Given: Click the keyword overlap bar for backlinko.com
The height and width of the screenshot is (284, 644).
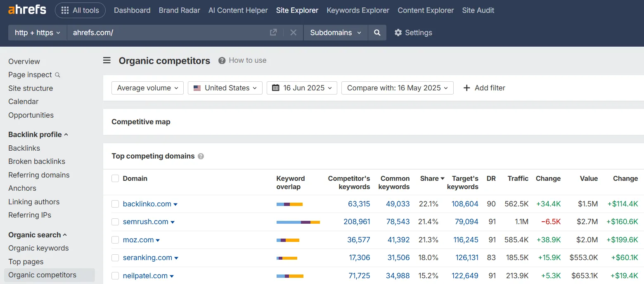Looking at the screenshot, I should 289,204.
